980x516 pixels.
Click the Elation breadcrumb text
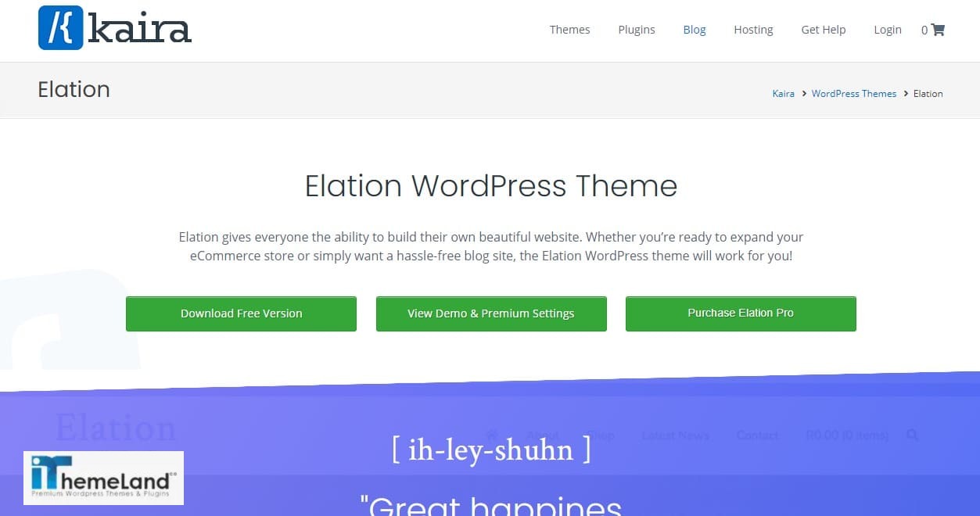pos(928,94)
